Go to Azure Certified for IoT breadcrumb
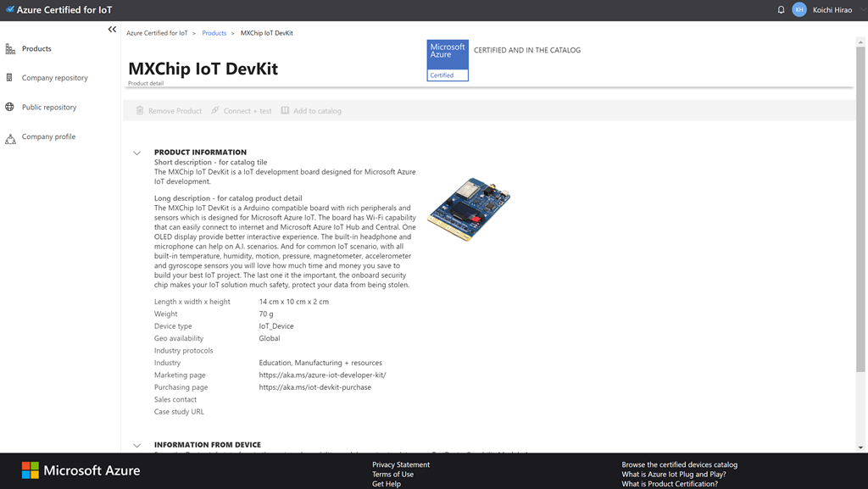The image size is (868, 489). tap(157, 33)
